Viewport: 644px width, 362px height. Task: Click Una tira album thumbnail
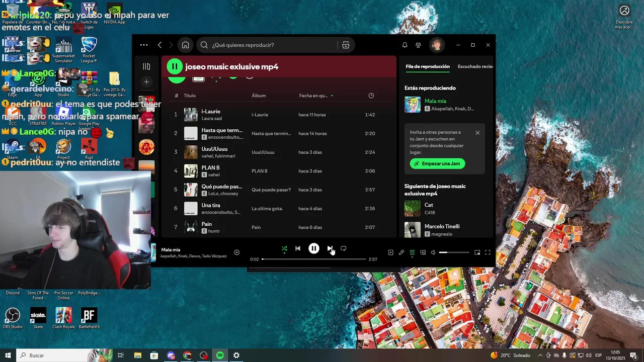191,209
